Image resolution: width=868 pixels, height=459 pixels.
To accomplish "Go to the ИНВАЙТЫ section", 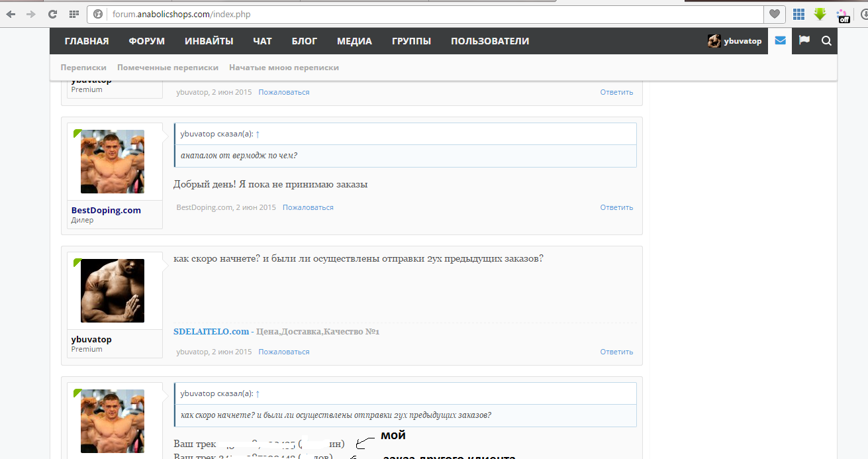I will (209, 41).
